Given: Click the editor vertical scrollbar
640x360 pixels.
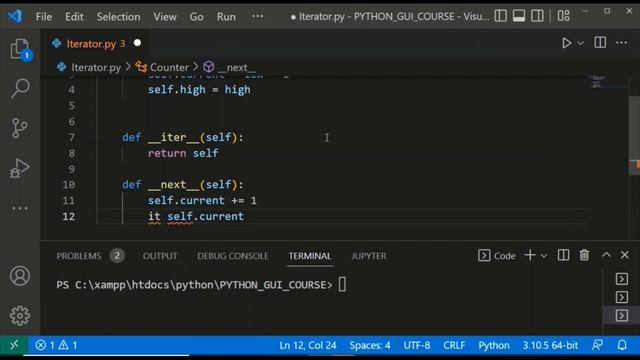Looking at the screenshot, I should pyautogui.click(x=634, y=135).
